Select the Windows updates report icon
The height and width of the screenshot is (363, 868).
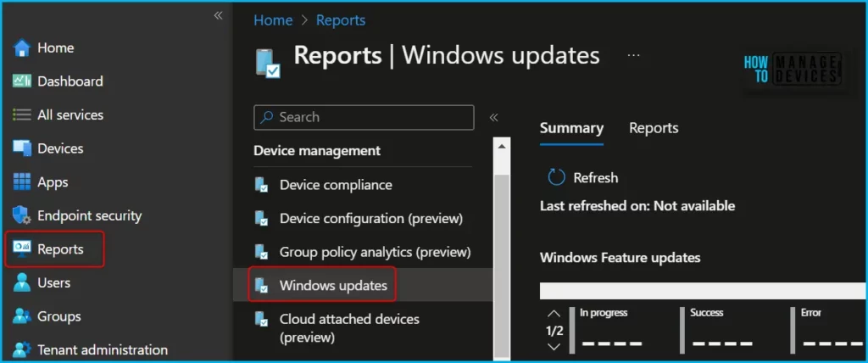pos(261,286)
